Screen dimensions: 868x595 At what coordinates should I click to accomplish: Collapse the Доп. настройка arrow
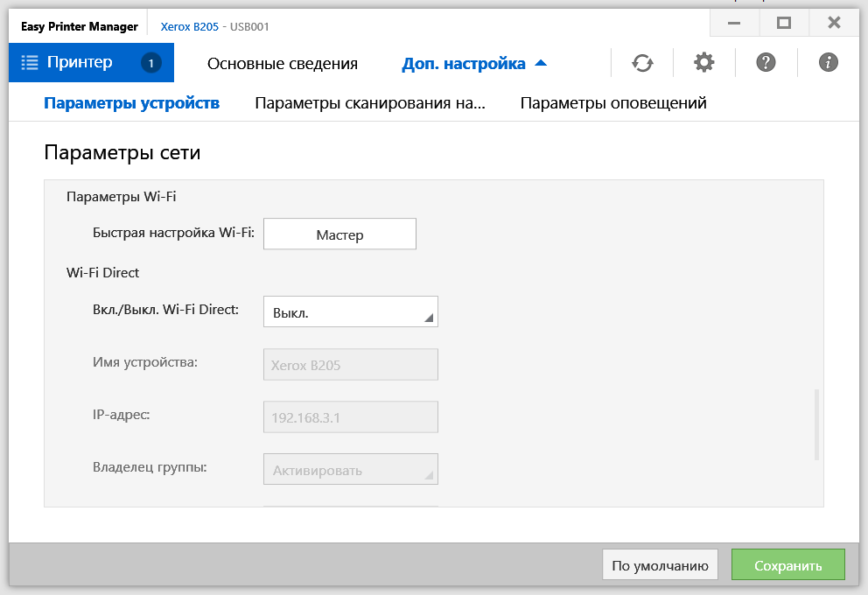click(x=540, y=63)
